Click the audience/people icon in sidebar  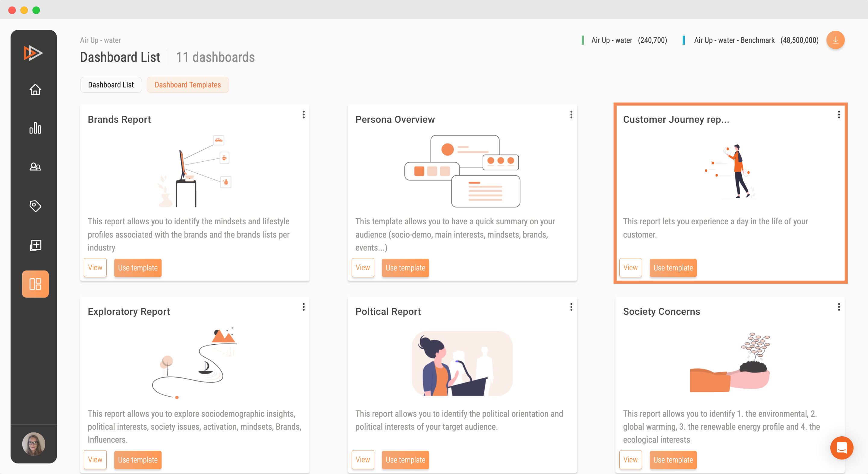(x=34, y=167)
